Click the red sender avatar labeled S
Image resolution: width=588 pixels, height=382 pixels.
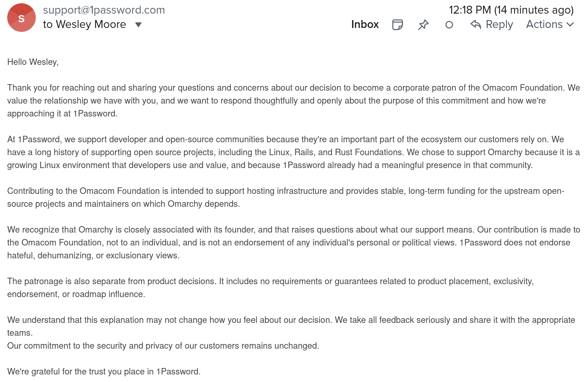tap(22, 18)
